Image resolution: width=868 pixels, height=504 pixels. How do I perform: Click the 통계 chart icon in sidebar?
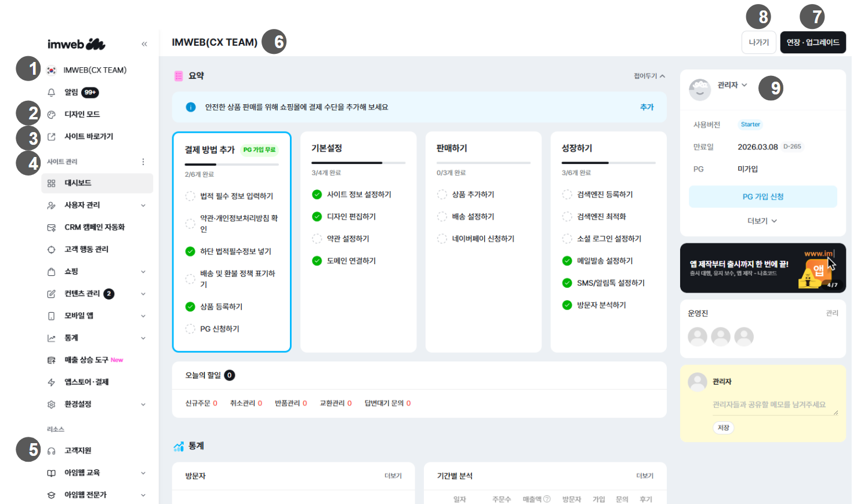[x=52, y=338]
